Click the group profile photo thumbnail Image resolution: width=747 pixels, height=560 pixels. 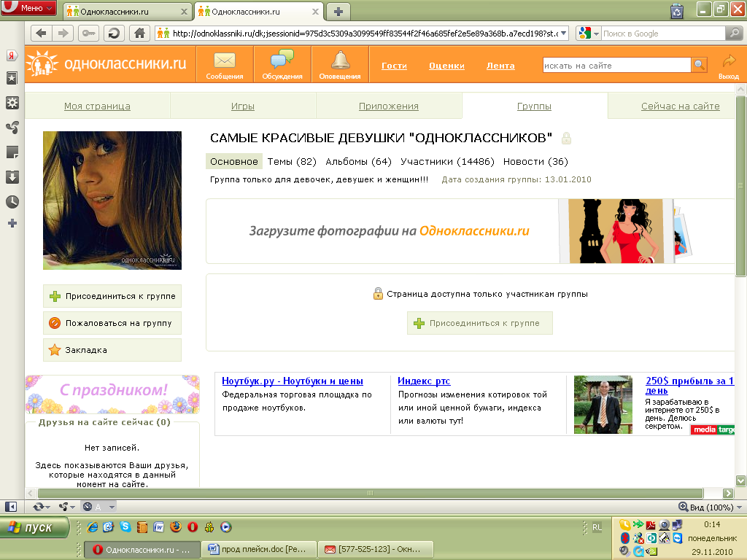(x=112, y=201)
